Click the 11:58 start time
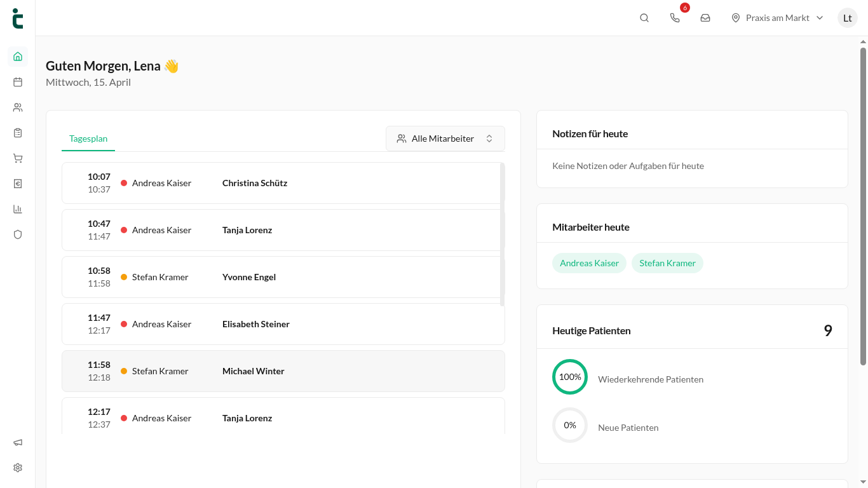Image resolution: width=868 pixels, height=488 pixels. [99, 365]
